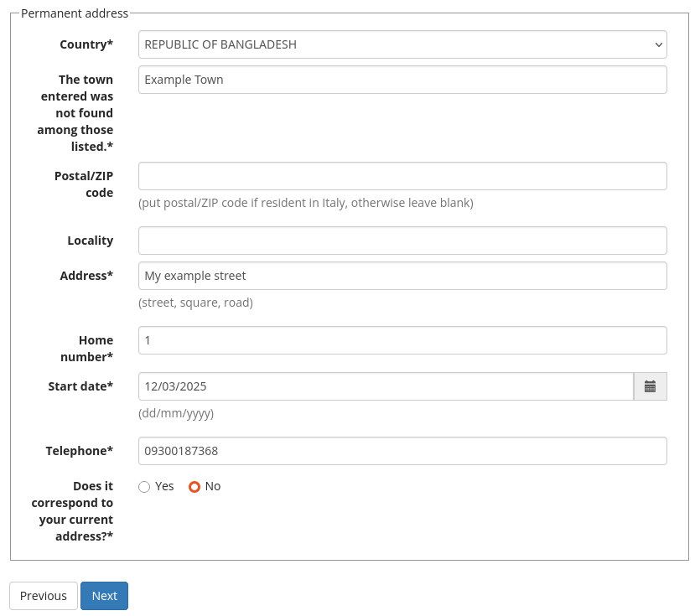Screen dimensions: 695x616
Task: Go back with the Previous button
Action: click(x=44, y=596)
